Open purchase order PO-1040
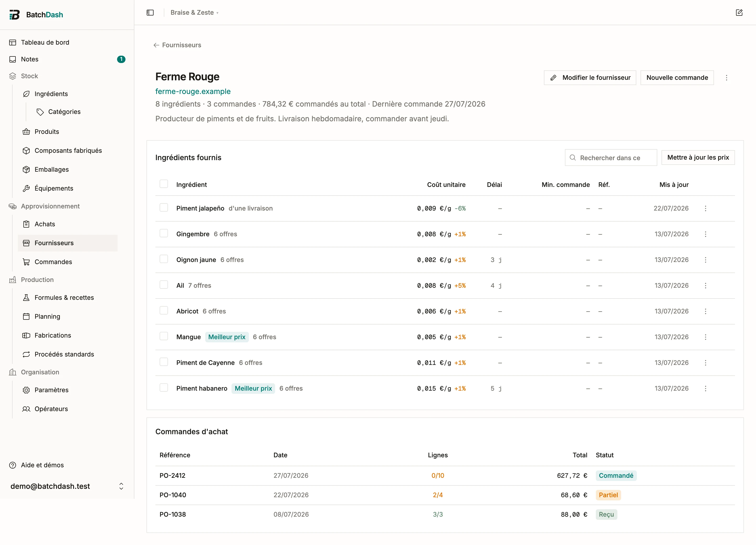Viewport: 756px width, 545px height. pyautogui.click(x=173, y=495)
